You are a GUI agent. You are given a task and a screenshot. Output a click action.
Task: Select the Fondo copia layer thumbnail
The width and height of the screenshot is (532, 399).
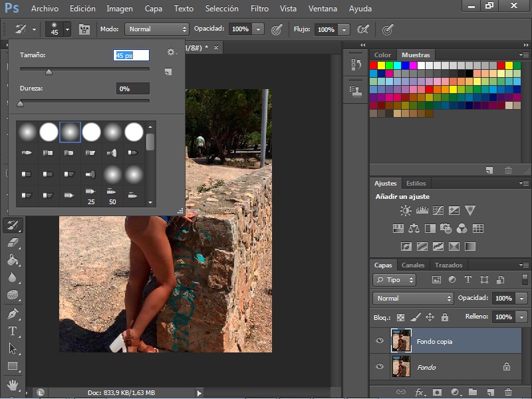click(401, 340)
